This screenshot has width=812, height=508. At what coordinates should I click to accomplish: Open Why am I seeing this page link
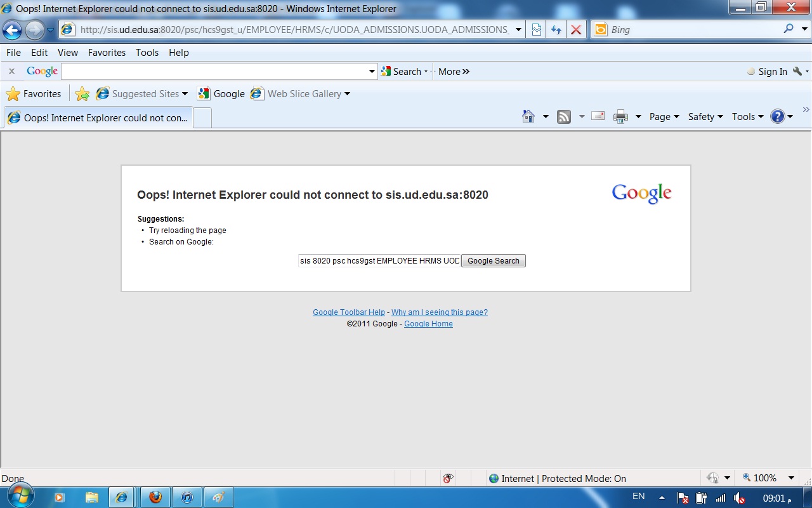tap(440, 312)
